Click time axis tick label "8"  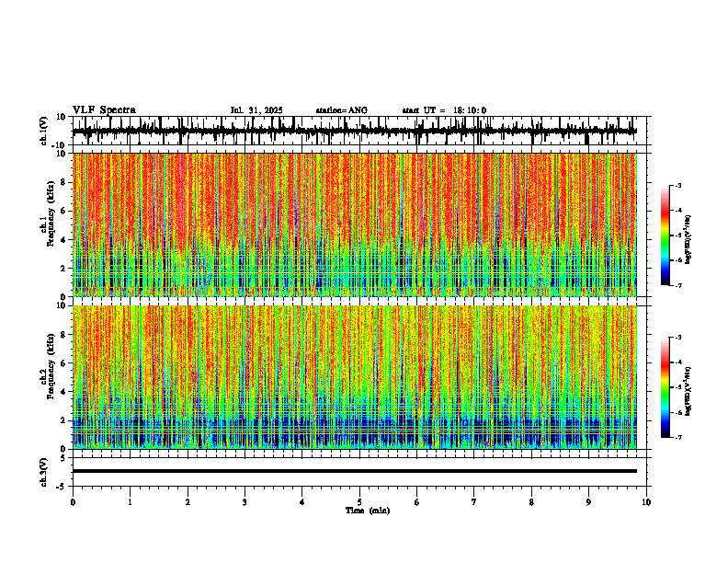pyautogui.click(x=531, y=502)
